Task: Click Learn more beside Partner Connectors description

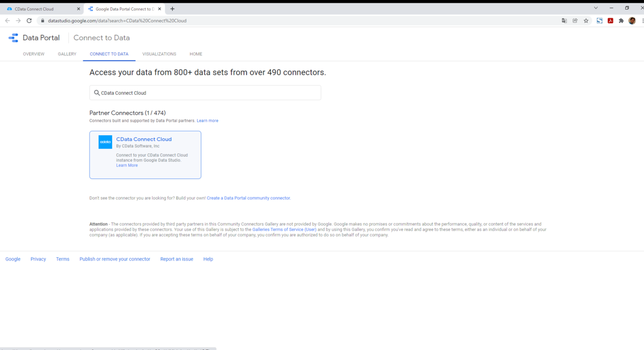Action: [207, 121]
